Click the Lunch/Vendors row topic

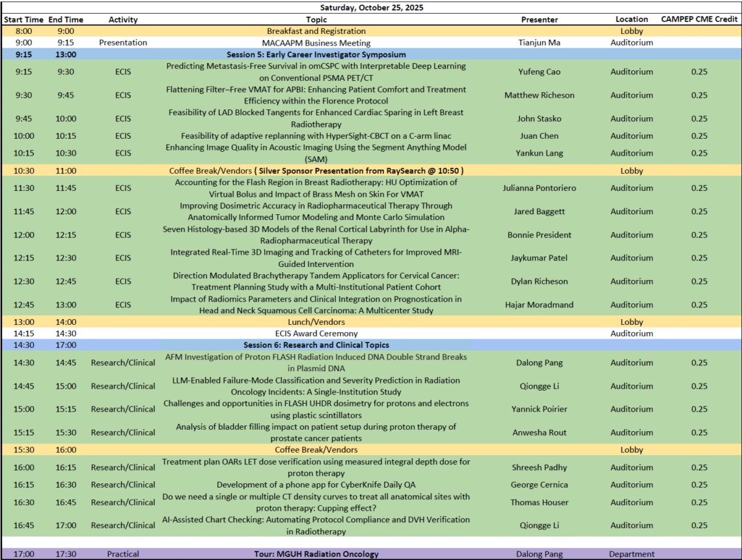pyautogui.click(x=316, y=322)
